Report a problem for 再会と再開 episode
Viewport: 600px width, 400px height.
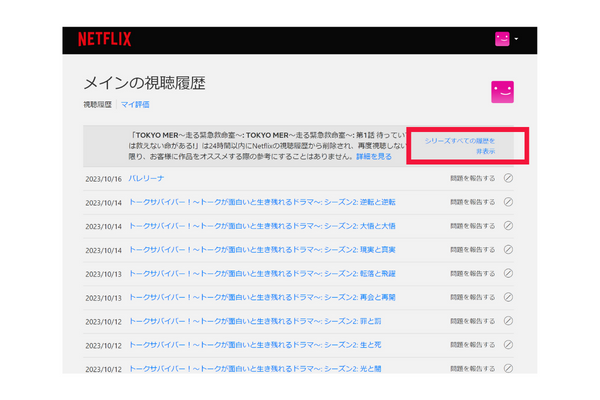[473, 297]
